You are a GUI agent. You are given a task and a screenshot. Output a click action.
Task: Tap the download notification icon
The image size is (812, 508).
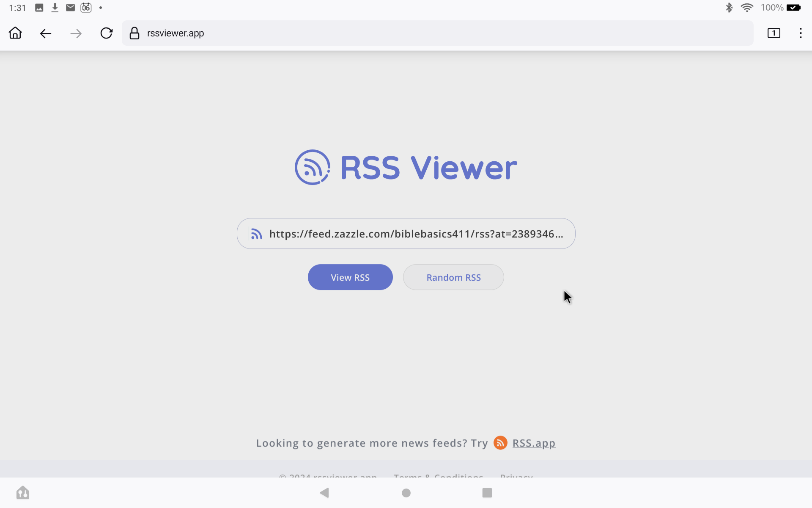(x=55, y=8)
